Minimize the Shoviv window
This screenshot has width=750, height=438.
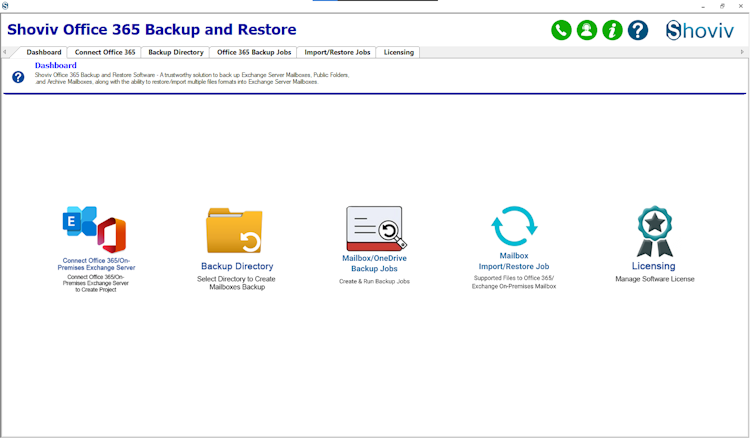pyautogui.click(x=703, y=6)
